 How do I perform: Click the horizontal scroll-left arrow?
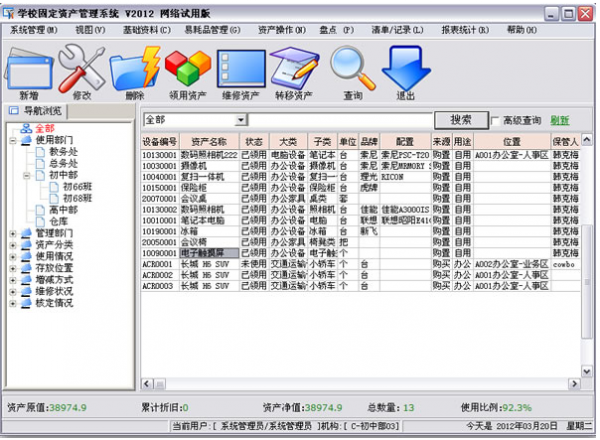[x=147, y=383]
